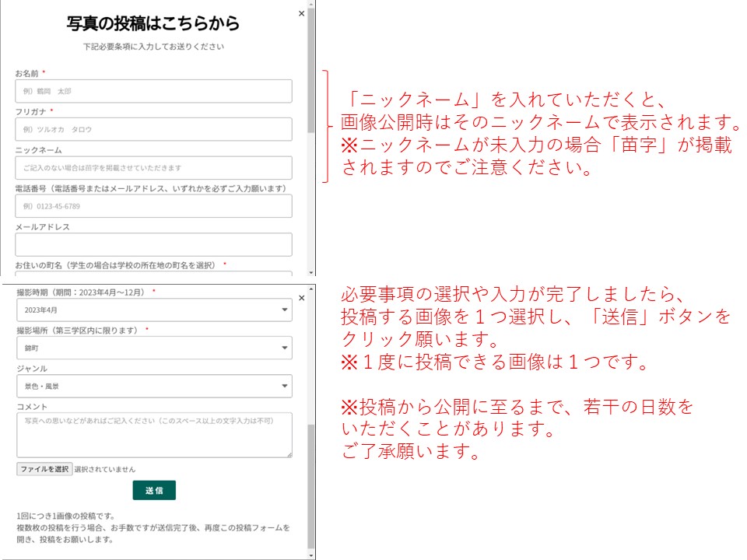747x560 pixels.
Task: Click upper form's scroll-up arrow
Action: coord(311,4)
